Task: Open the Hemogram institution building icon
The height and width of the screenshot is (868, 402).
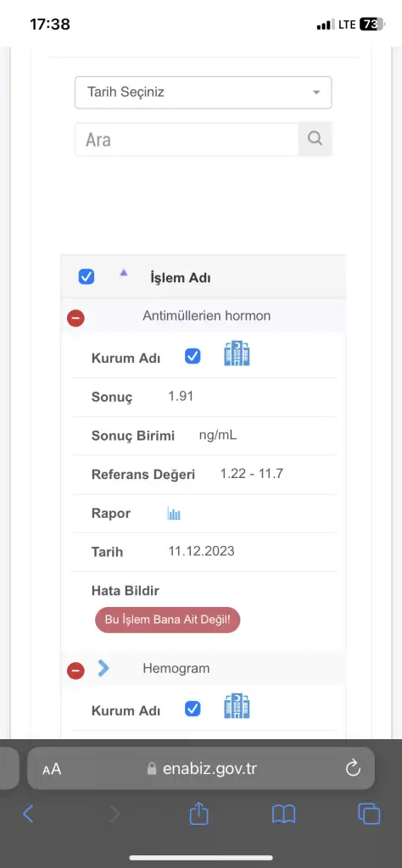Action: (237, 706)
